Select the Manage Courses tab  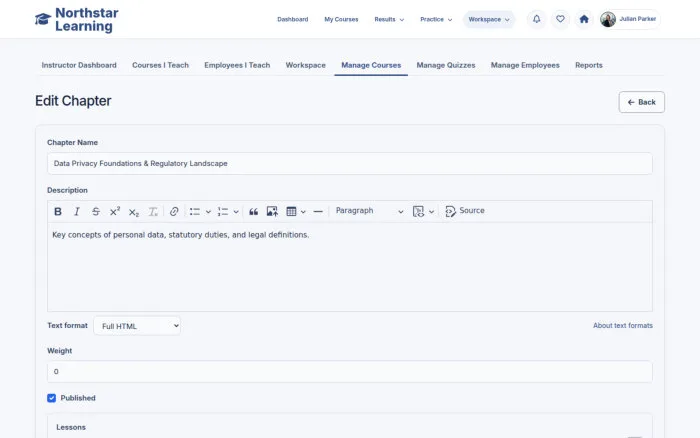(371, 65)
